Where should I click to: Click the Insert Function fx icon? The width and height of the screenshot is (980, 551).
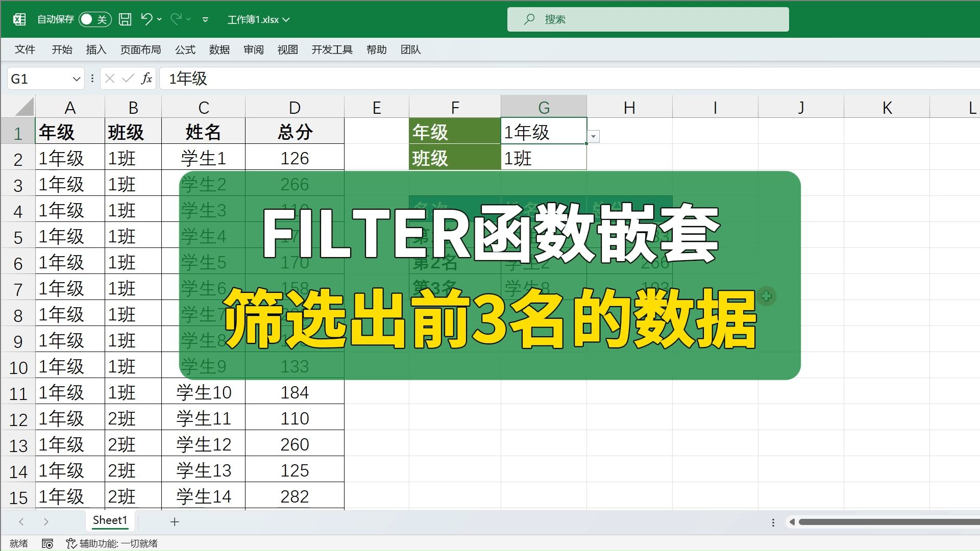146,79
